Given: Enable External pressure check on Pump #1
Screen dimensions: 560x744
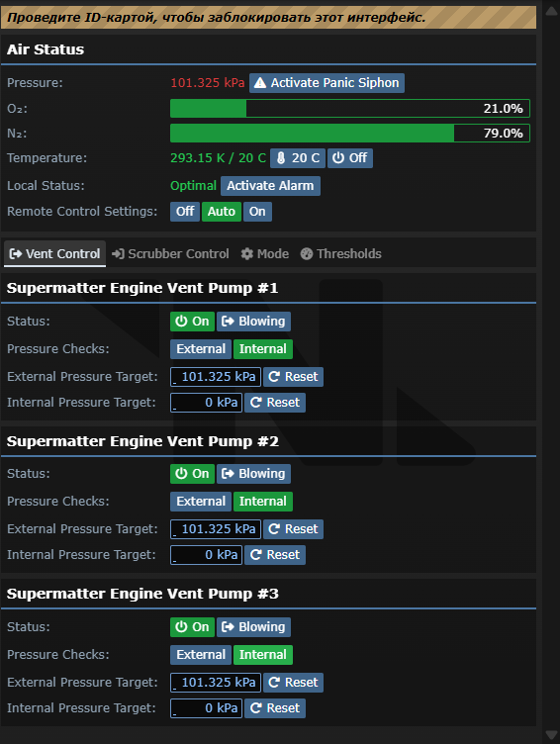Looking at the screenshot, I should tap(201, 349).
